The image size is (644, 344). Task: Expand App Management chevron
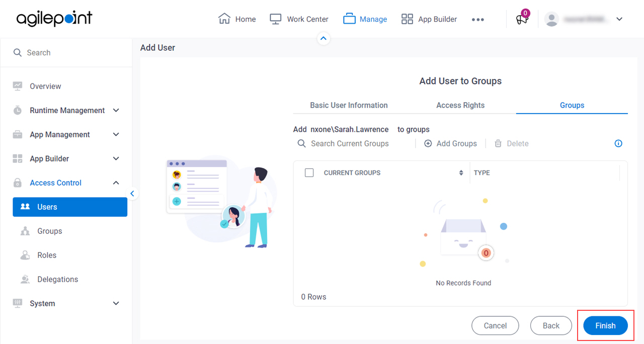(116, 134)
